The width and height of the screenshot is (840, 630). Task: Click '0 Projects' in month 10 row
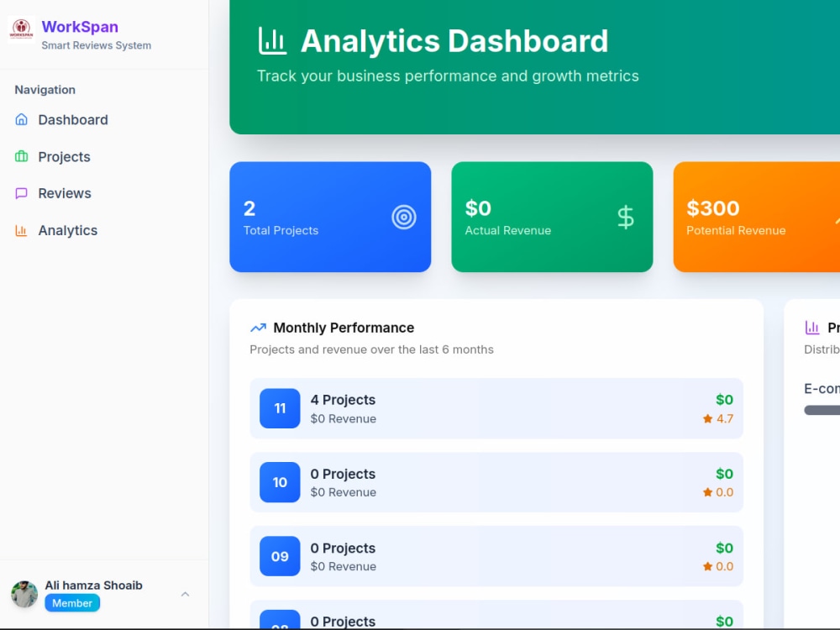point(343,474)
